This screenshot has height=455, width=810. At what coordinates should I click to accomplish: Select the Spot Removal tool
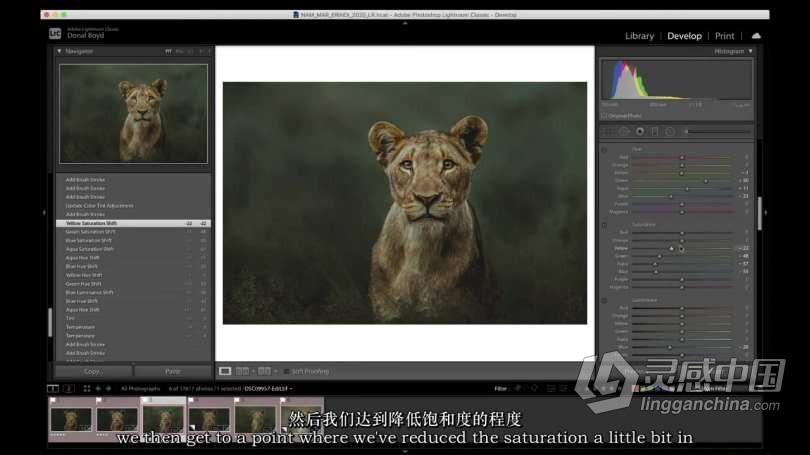point(624,132)
